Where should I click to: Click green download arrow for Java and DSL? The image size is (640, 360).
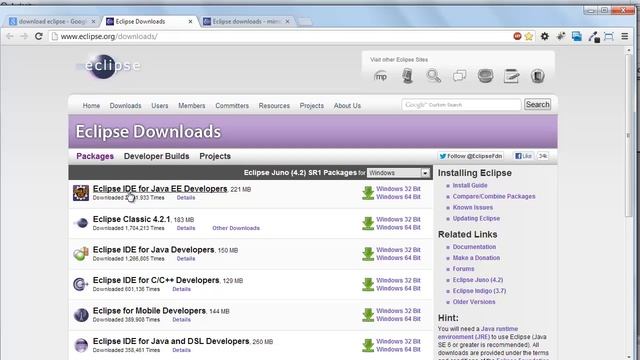pyautogui.click(x=368, y=345)
